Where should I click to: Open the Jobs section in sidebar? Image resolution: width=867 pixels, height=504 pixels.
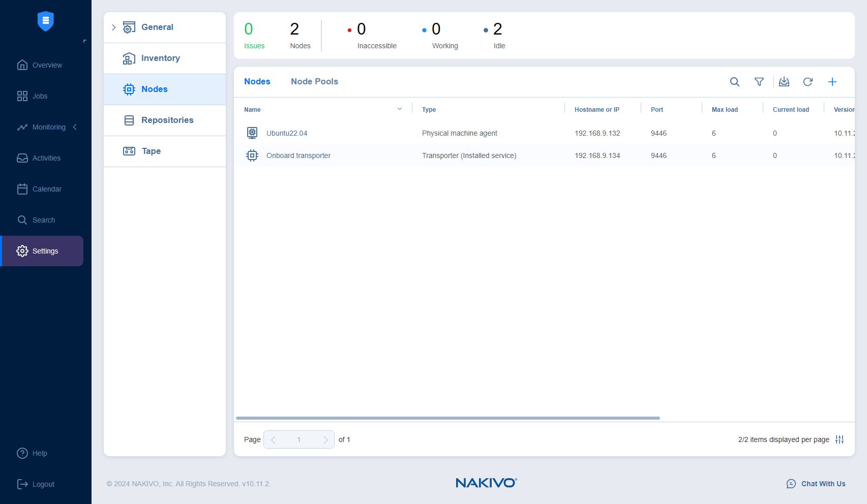coord(40,96)
